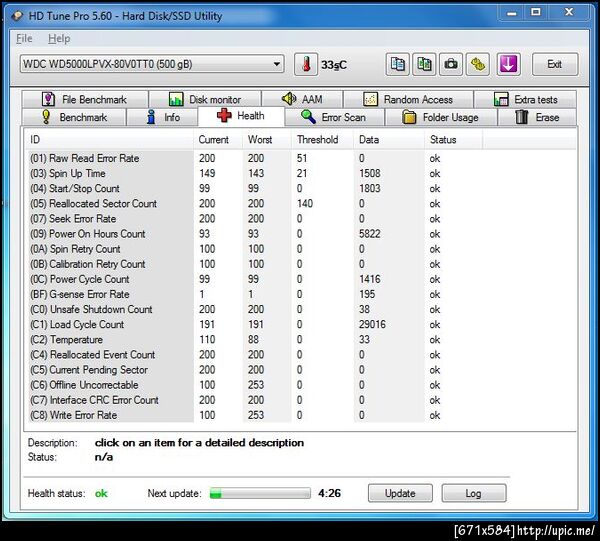Click the 33°C temperature readout
Viewport: 600px width, 541px height.
(x=334, y=65)
